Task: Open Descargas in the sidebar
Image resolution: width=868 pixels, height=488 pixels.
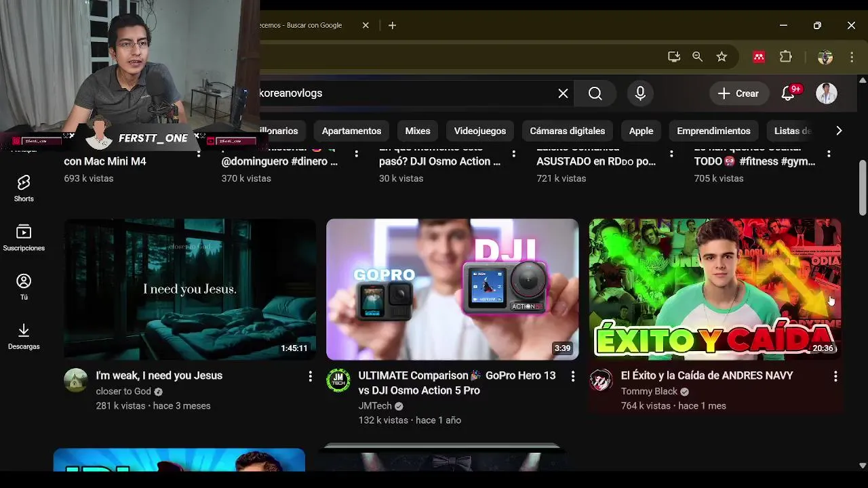Action: point(24,336)
